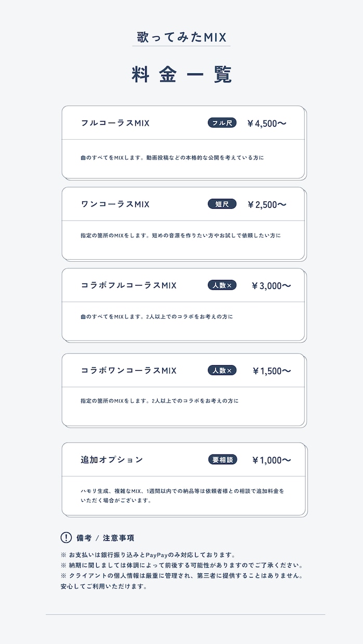Click the 要相談 badge

(223, 460)
